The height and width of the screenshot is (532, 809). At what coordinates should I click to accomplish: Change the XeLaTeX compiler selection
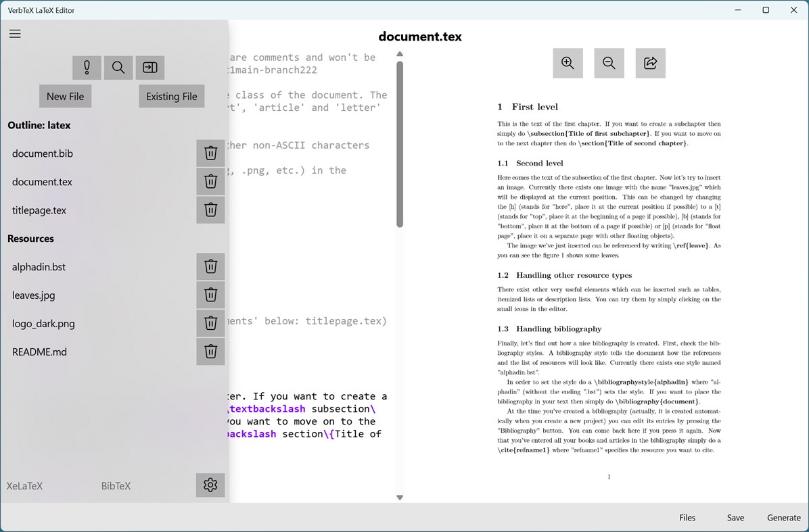click(x=24, y=485)
